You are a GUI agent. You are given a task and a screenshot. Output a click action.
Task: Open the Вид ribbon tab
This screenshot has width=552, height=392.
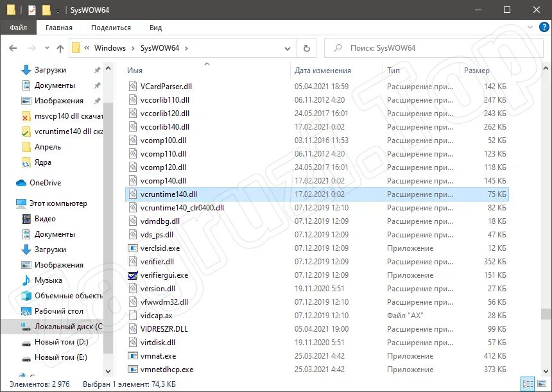pyautogui.click(x=155, y=28)
